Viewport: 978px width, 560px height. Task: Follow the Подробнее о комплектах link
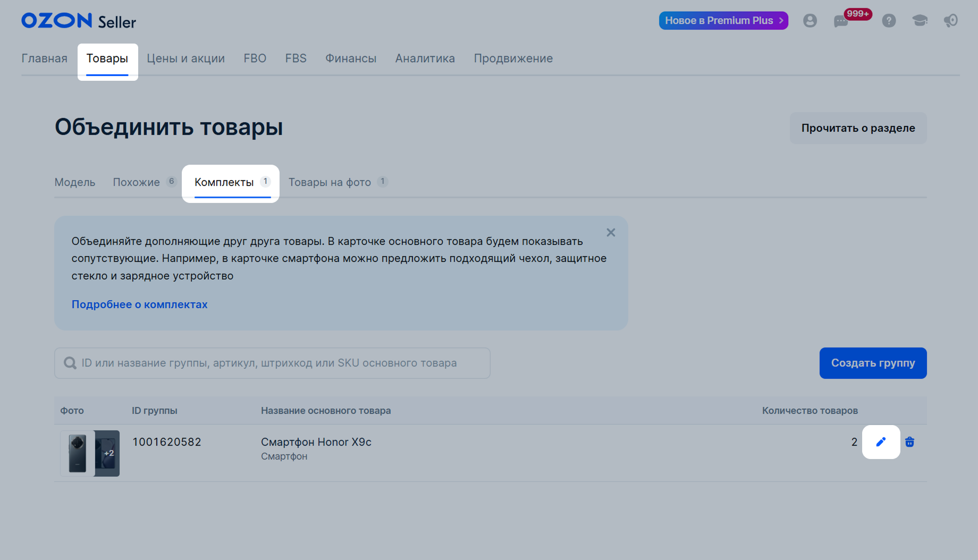tap(139, 304)
